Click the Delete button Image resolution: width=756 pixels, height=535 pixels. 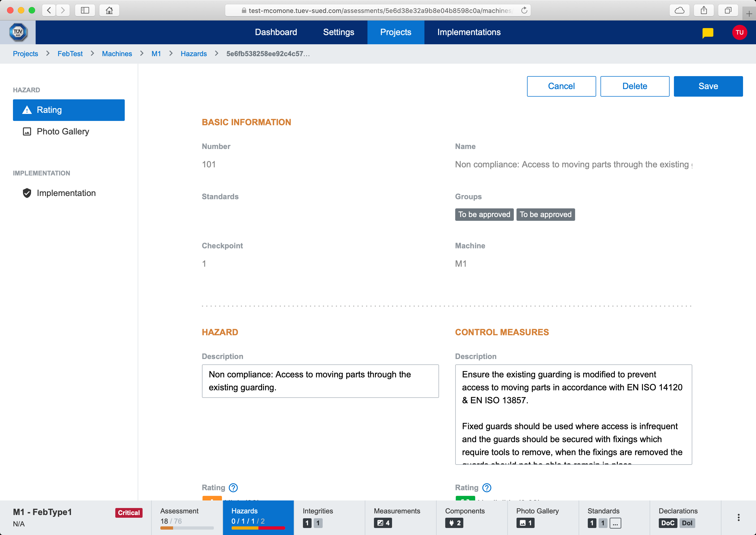click(634, 86)
